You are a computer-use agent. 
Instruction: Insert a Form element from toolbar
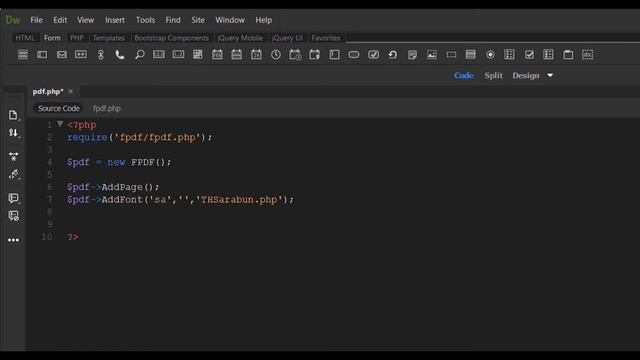pyautogui.click(x=23, y=55)
